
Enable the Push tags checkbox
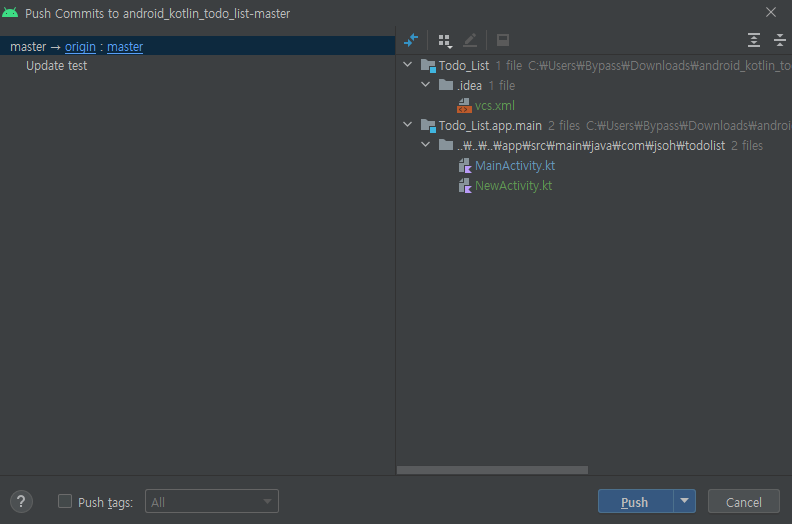65,501
